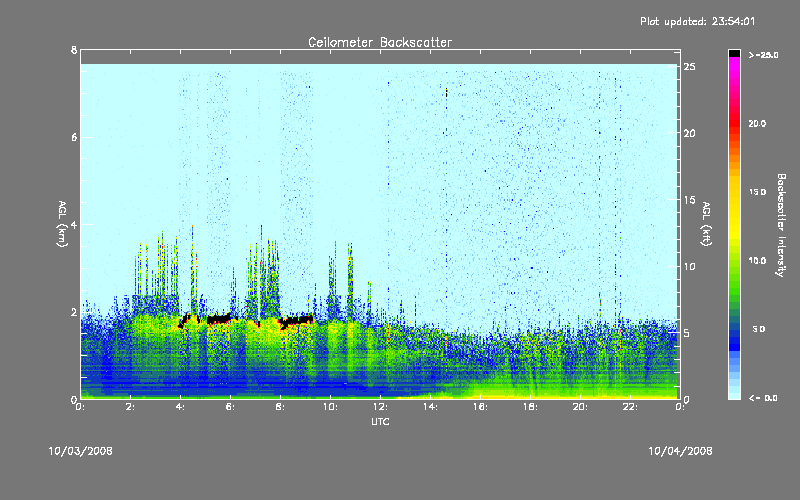The height and width of the screenshot is (500, 800).
Task: Click the 20.0 colorbar label
Action: coord(757,123)
